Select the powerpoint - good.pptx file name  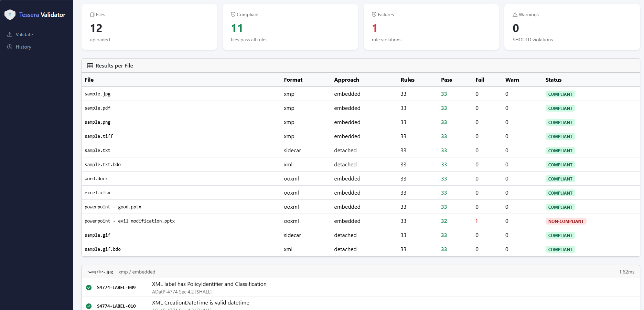113,207
